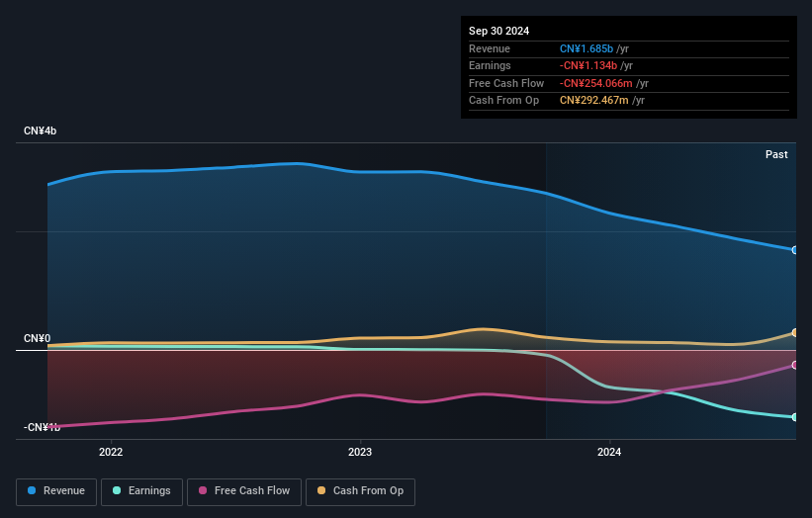
Task: Click the CN¥1.685b revenue value
Action: (586, 48)
